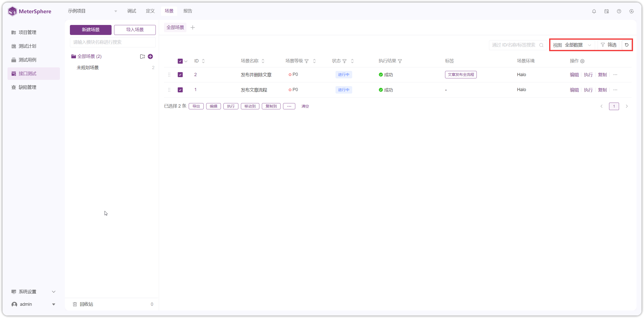Uncheck the 发布文章流程 row checkbox

point(180,90)
